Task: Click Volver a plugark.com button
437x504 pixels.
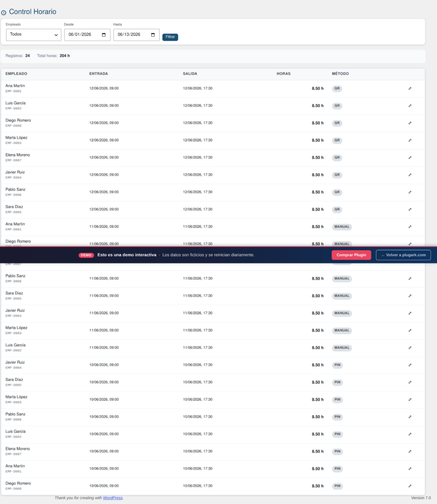Action: coord(403,255)
